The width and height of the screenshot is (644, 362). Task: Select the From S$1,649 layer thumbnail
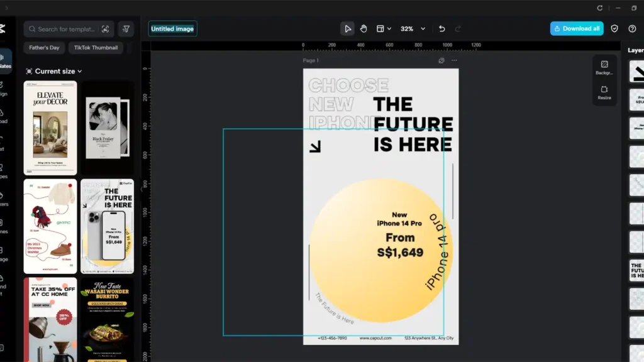pos(637,100)
